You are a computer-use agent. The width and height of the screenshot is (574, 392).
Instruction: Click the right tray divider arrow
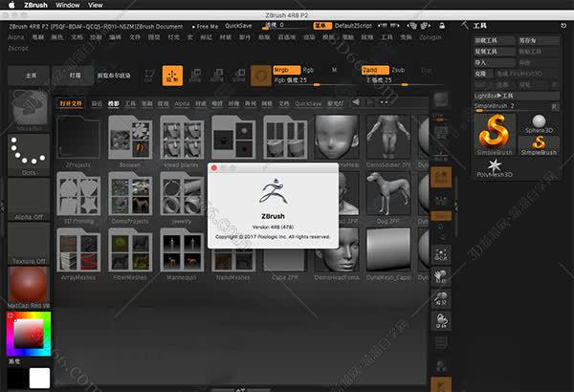point(456,207)
